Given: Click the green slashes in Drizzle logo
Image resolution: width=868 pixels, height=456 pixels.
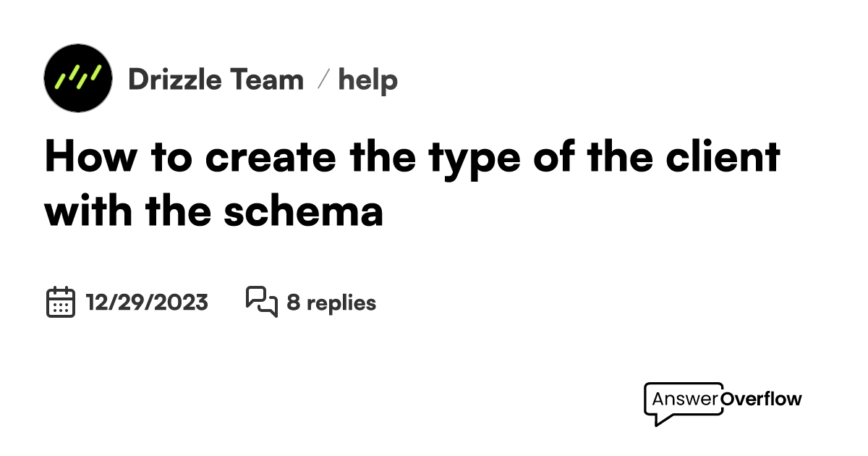Looking at the screenshot, I should (78, 76).
